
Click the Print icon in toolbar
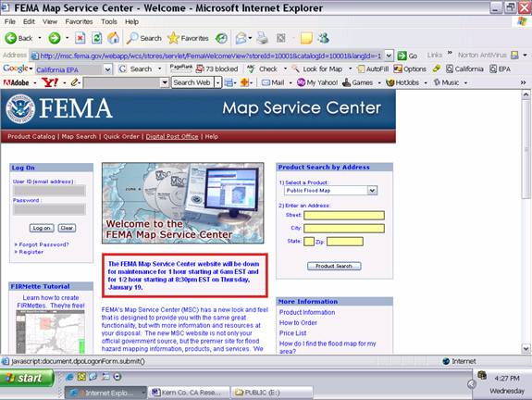point(262,38)
